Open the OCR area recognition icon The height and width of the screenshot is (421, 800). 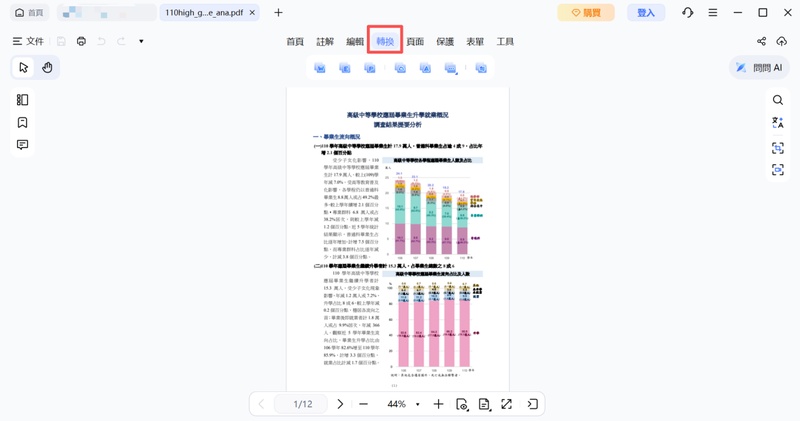pos(778,147)
